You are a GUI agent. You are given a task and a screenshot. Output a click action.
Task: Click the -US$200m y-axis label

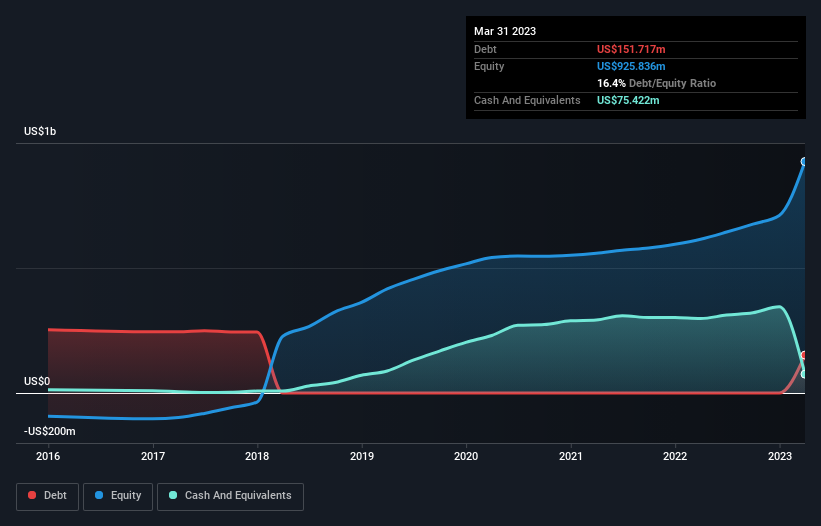[x=50, y=432]
